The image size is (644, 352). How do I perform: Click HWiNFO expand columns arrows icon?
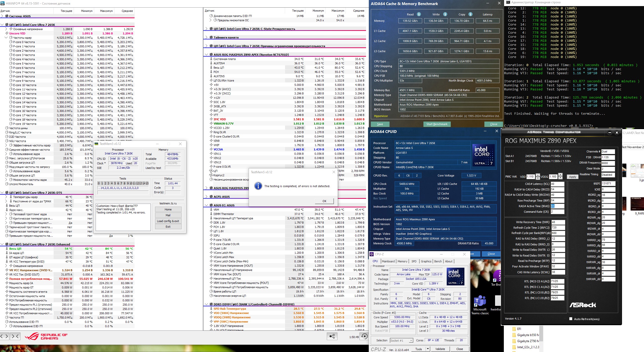pyautogui.click(x=5, y=336)
